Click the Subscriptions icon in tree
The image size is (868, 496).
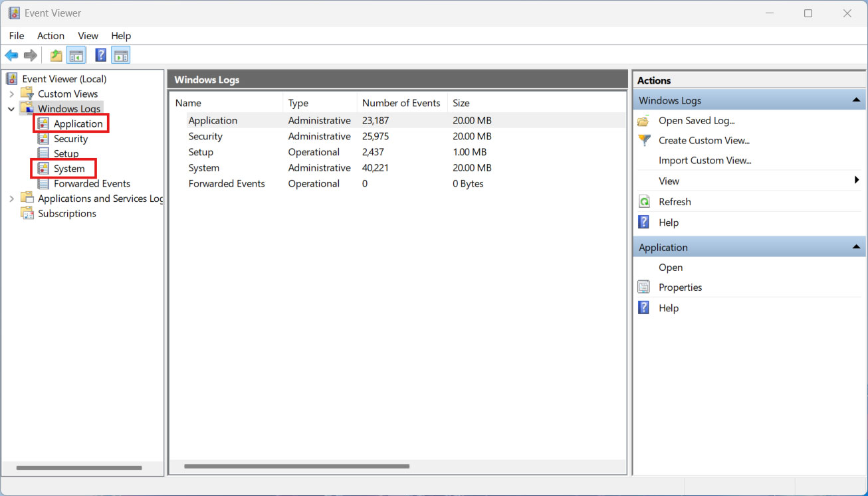(x=27, y=213)
